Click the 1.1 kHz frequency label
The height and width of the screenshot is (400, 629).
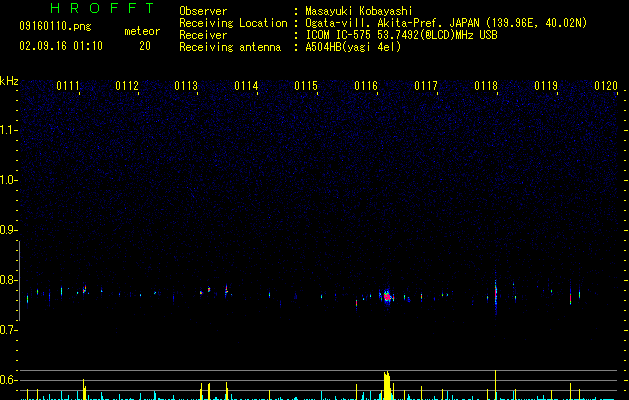coord(9,130)
